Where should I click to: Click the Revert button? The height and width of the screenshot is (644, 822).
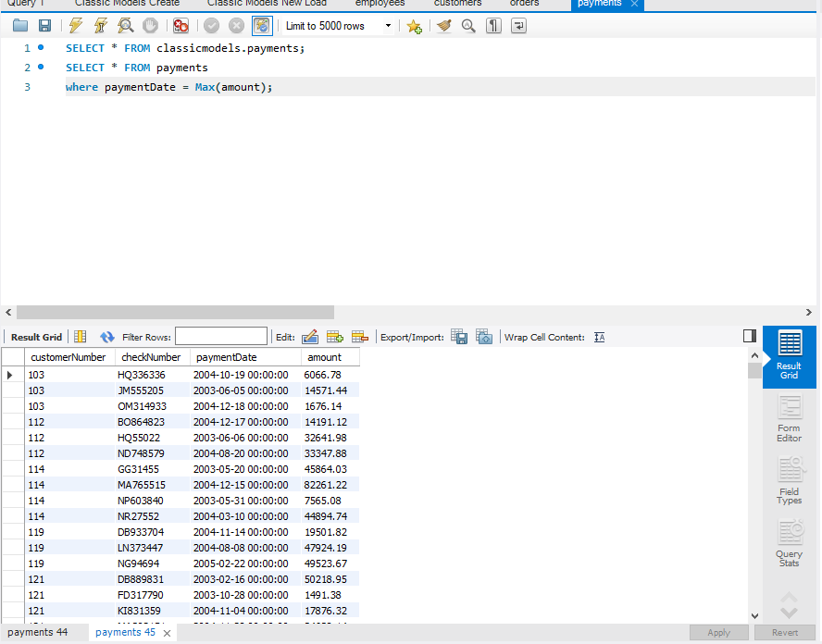pos(785,633)
